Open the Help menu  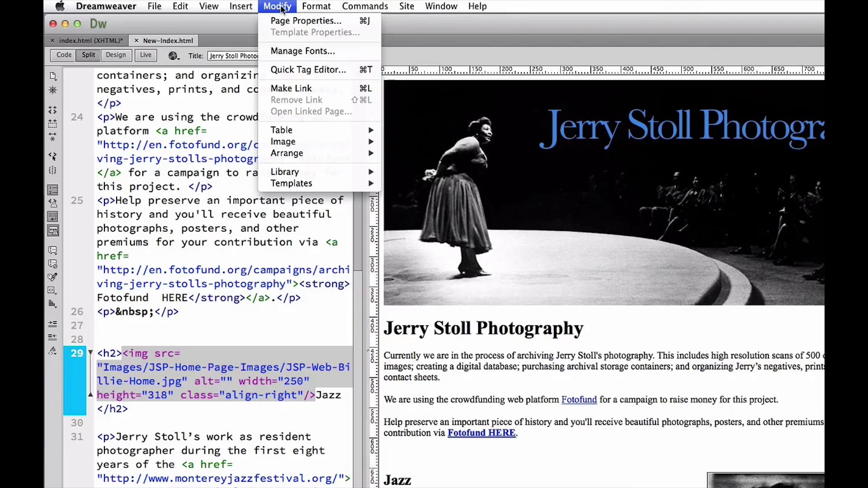[477, 6]
